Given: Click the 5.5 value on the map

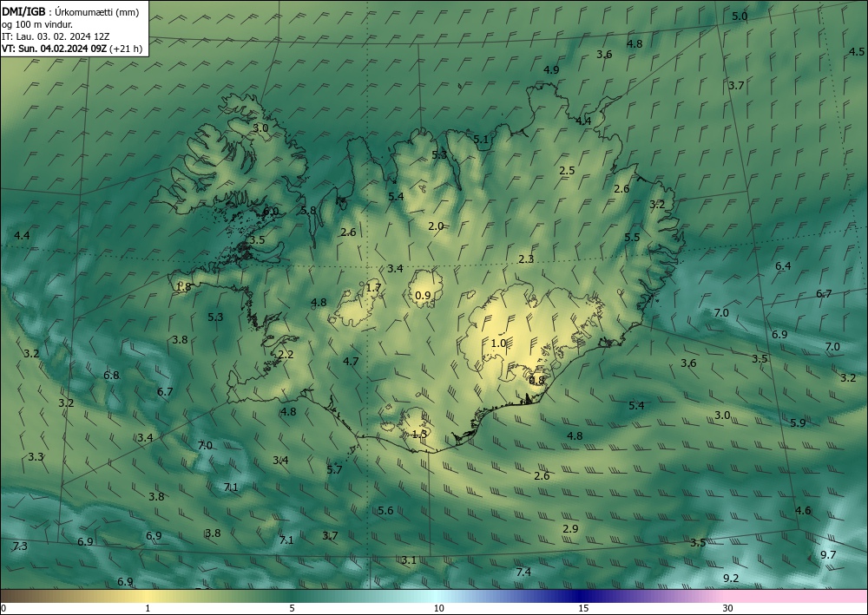Looking at the screenshot, I should [632, 237].
